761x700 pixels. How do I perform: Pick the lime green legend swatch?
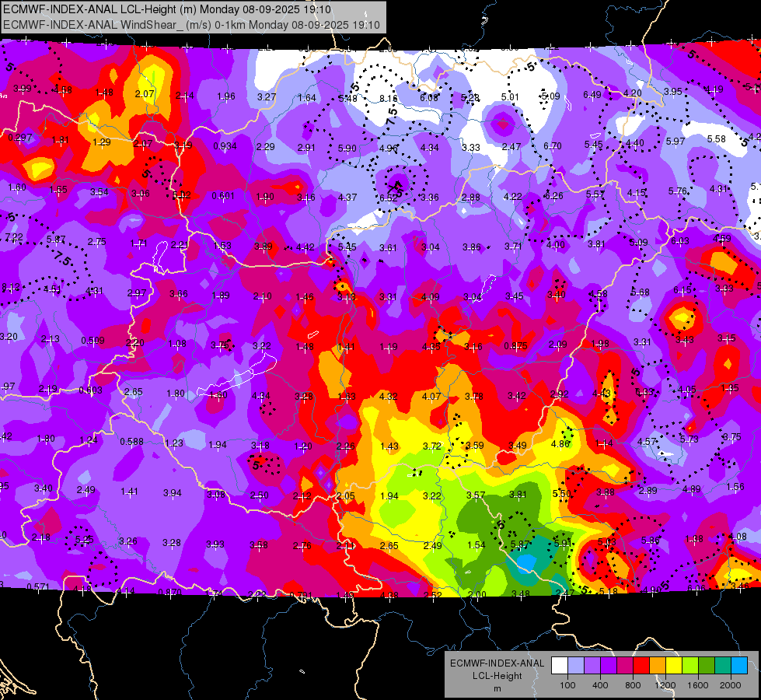(690, 665)
